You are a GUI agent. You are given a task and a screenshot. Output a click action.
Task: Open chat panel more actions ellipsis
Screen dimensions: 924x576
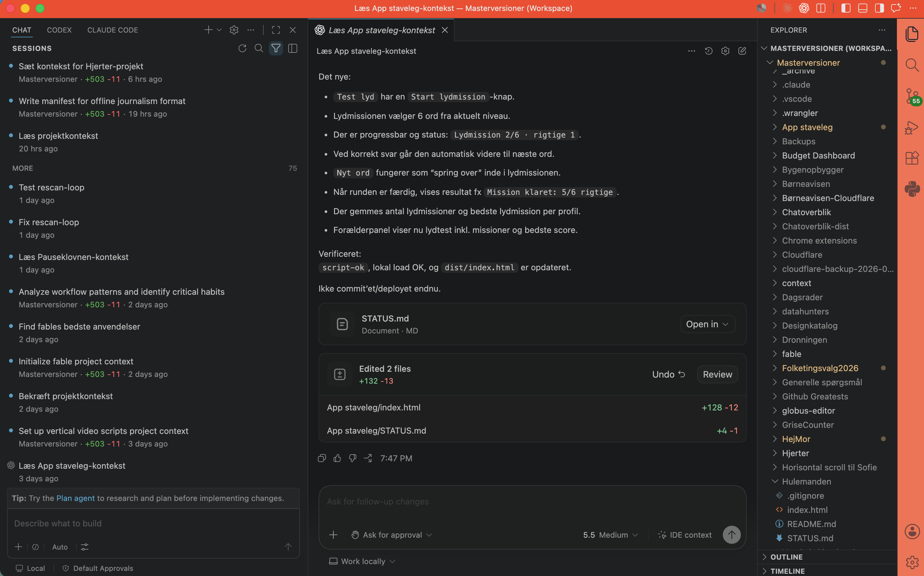pyautogui.click(x=251, y=30)
